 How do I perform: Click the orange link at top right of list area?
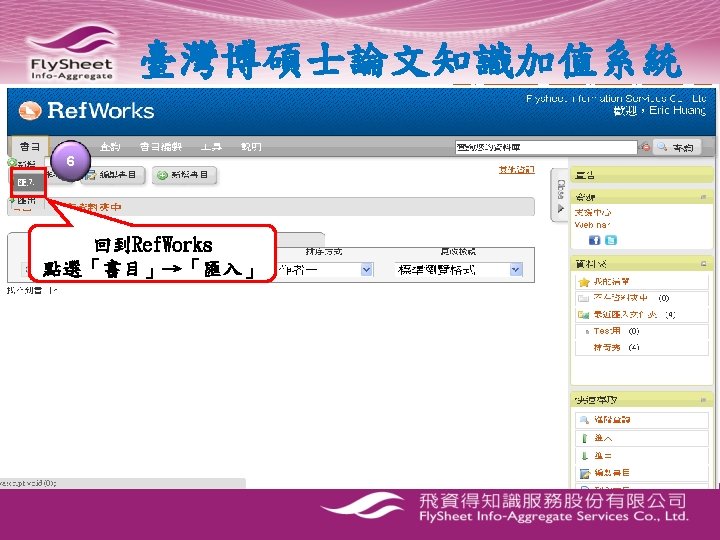517,170
